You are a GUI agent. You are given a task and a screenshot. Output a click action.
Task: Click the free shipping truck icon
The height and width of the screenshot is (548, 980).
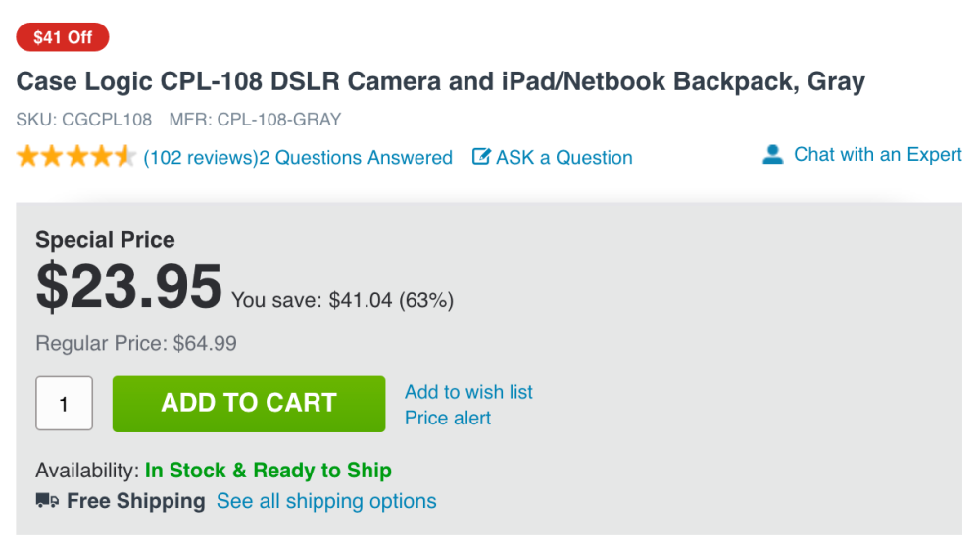(x=47, y=501)
